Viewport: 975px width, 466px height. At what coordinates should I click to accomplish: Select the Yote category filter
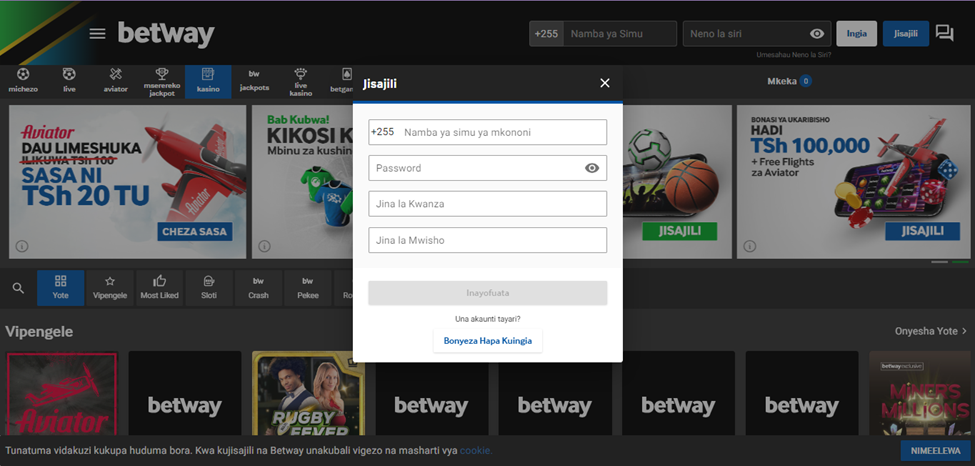click(x=60, y=288)
